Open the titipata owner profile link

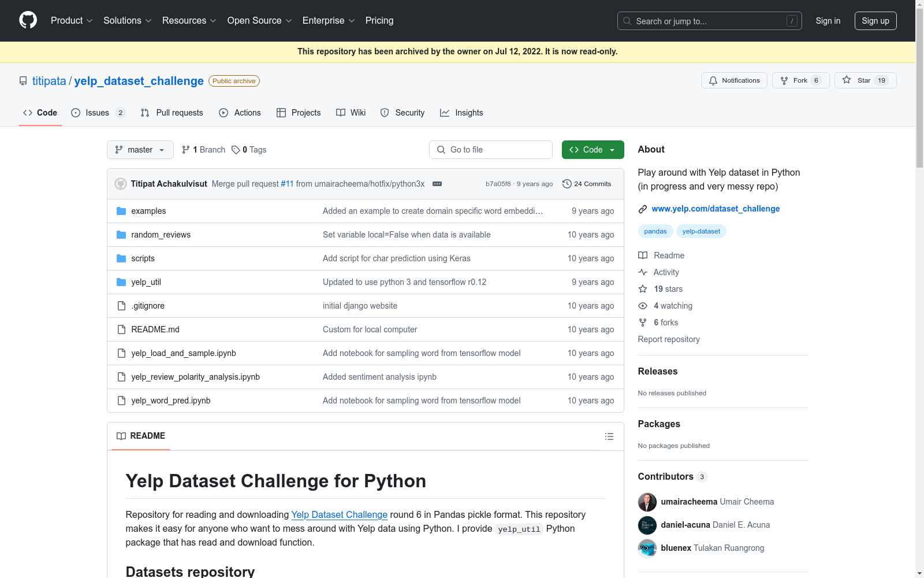click(x=49, y=81)
